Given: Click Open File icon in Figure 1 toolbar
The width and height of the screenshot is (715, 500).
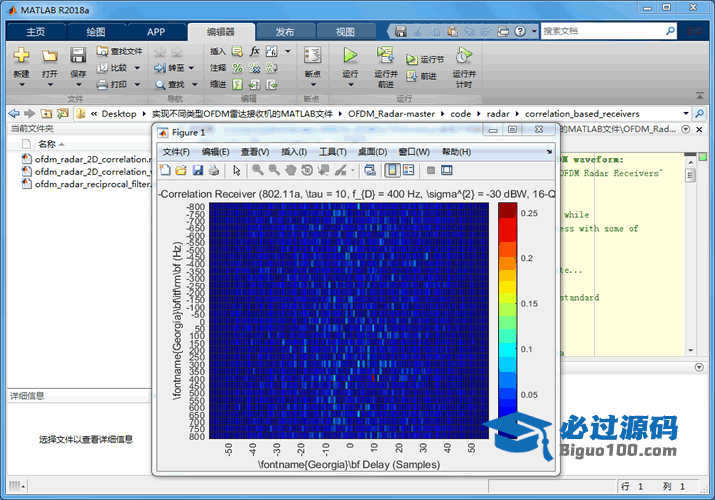Looking at the screenshot, I should click(181, 170).
